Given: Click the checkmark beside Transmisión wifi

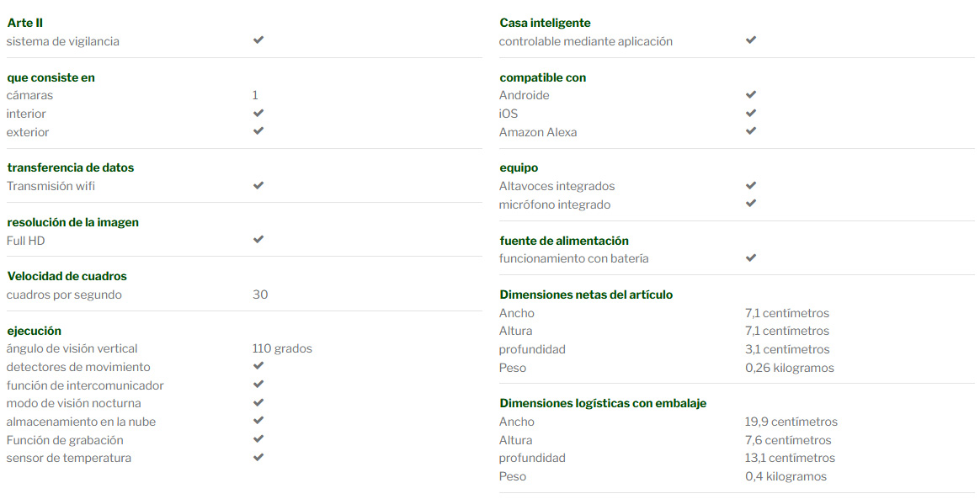Looking at the screenshot, I should [258, 185].
